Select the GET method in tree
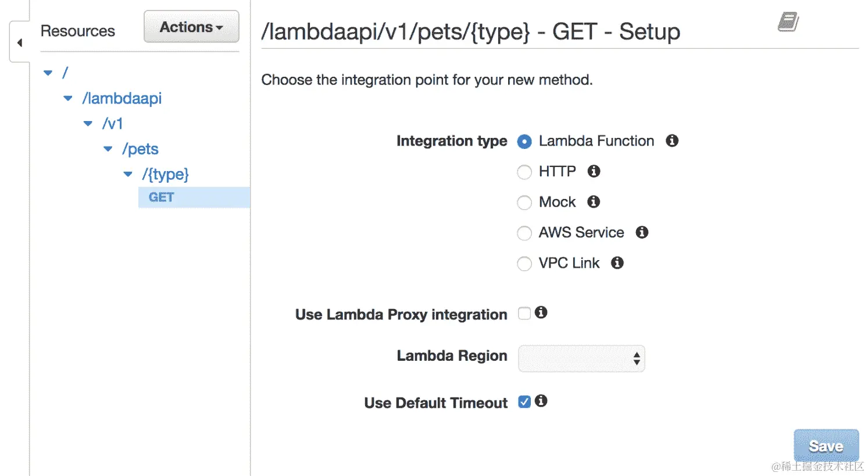The width and height of the screenshot is (868, 476). pyautogui.click(x=161, y=197)
